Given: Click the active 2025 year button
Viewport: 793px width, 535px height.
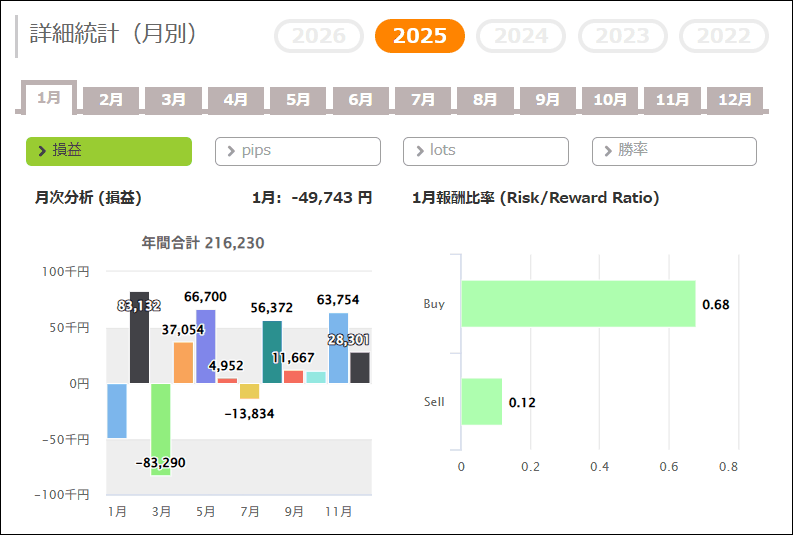Looking at the screenshot, I should (x=419, y=36).
